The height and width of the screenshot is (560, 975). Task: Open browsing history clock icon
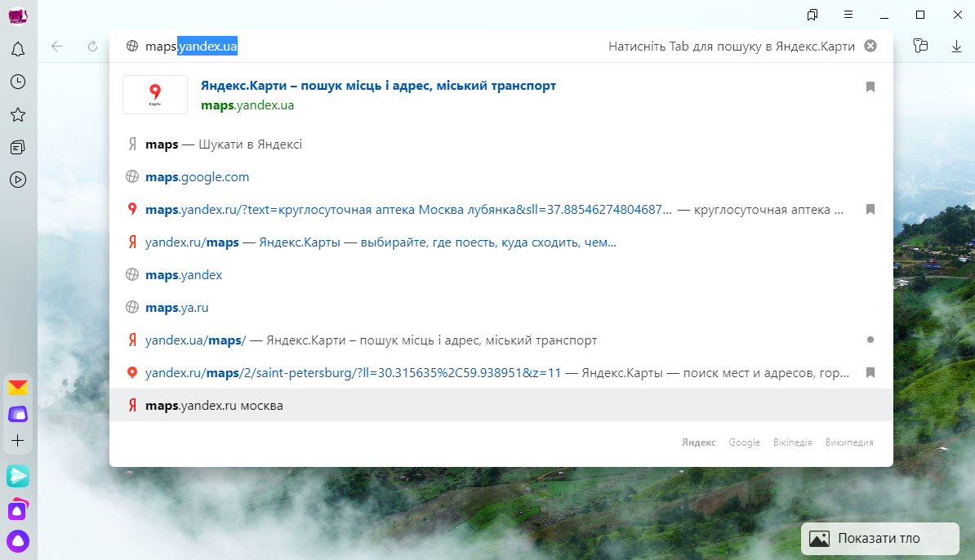(18, 82)
